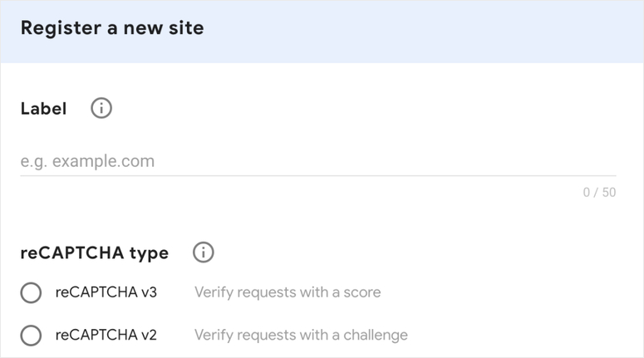Open the info icon beside reCAPTCHA type
This screenshot has width=644, height=358.
(x=204, y=252)
